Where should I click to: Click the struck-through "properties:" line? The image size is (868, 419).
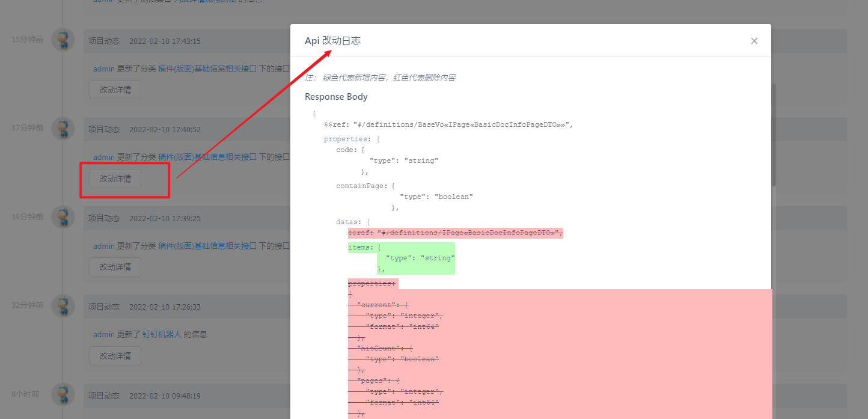373,283
